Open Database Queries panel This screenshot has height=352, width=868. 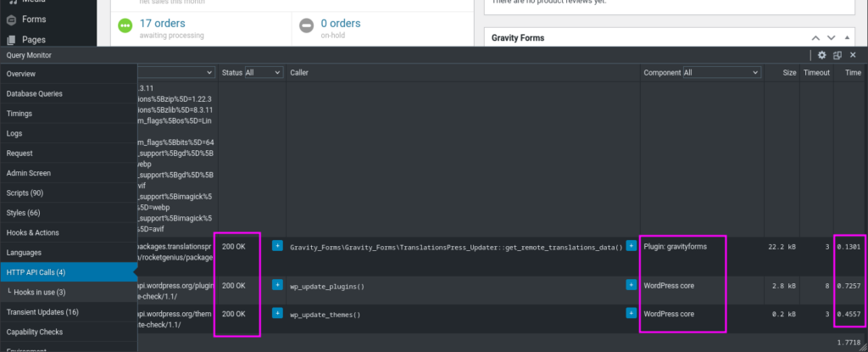click(x=69, y=93)
